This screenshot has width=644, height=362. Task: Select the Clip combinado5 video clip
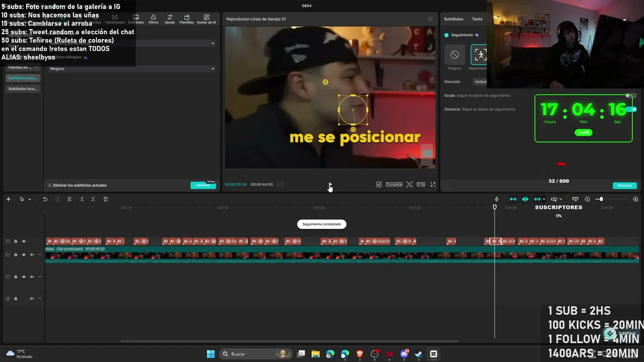tap(342, 255)
